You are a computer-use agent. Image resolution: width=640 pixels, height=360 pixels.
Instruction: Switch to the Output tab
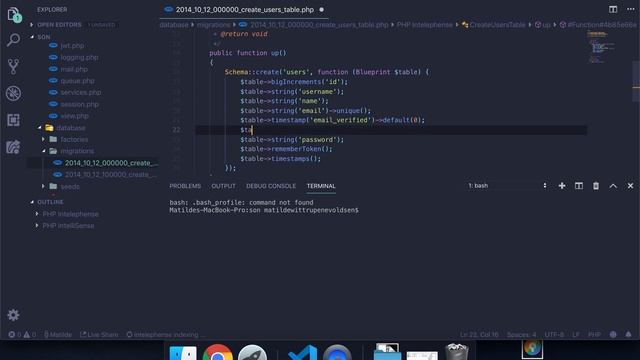click(x=223, y=186)
